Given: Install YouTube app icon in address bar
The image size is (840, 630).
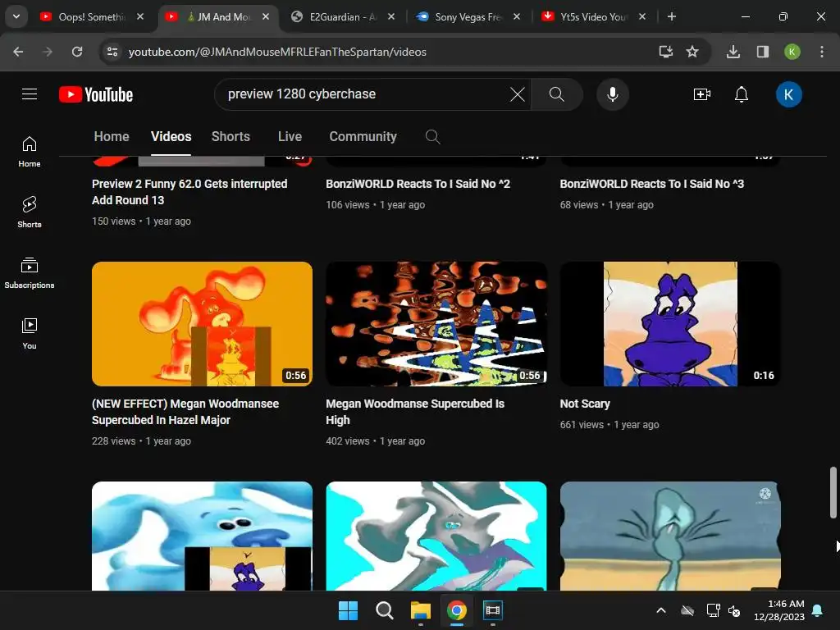Looking at the screenshot, I should (666, 52).
